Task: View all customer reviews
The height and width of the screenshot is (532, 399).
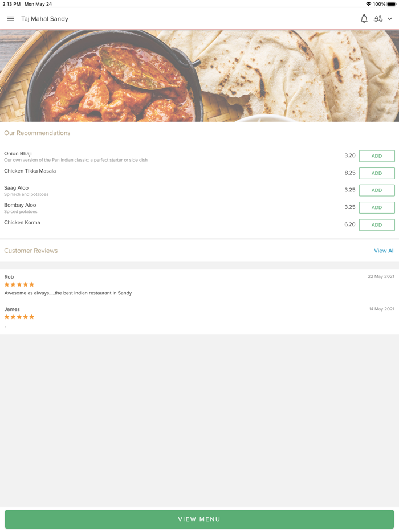Action: [x=384, y=251]
